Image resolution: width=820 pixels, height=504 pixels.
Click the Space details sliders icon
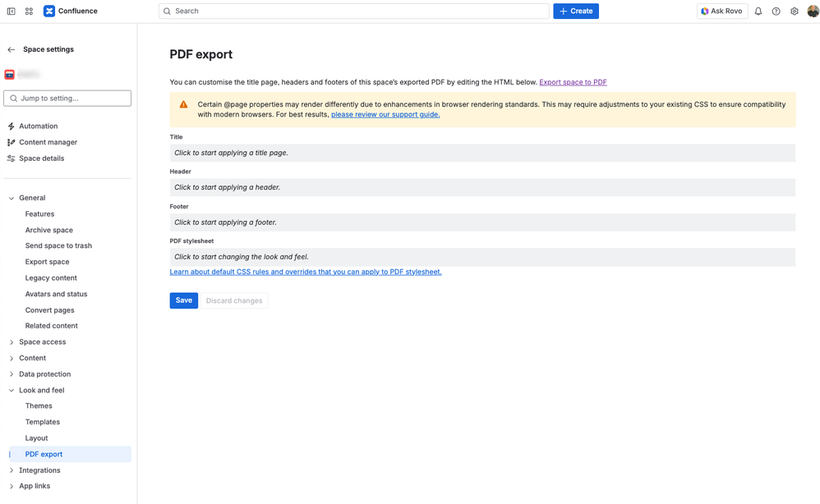tap(11, 158)
